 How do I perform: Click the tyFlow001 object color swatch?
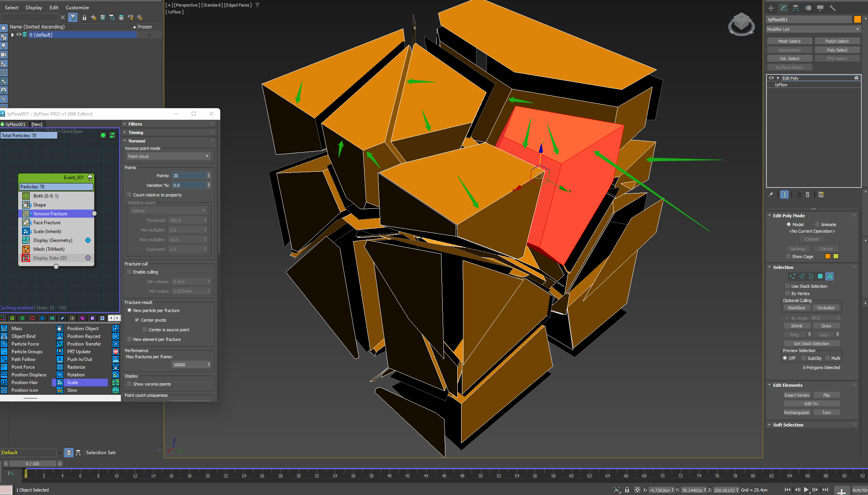(857, 19)
